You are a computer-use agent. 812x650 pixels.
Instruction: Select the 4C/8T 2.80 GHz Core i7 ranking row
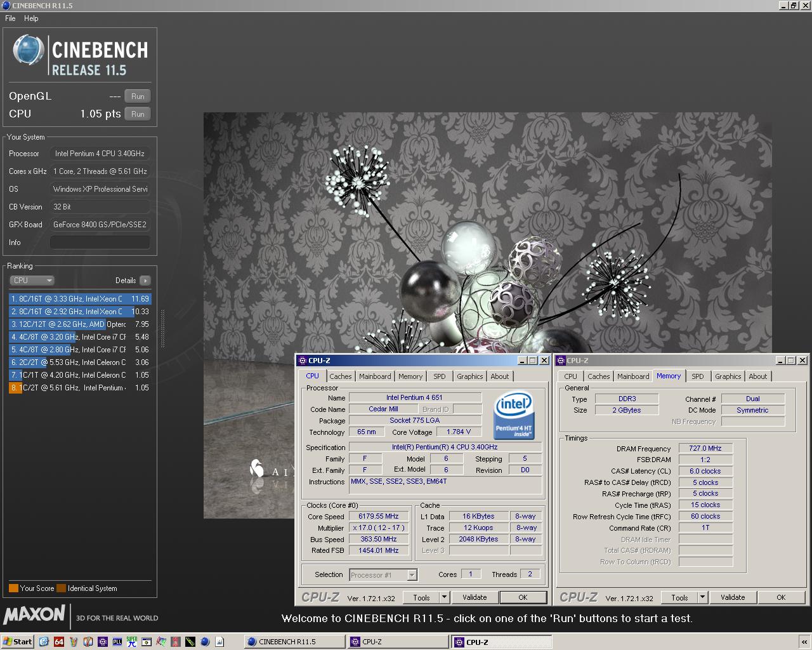80,350
